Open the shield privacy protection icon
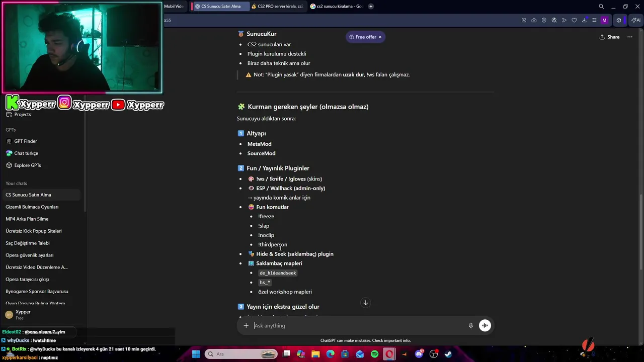The height and width of the screenshot is (362, 644). (544, 20)
